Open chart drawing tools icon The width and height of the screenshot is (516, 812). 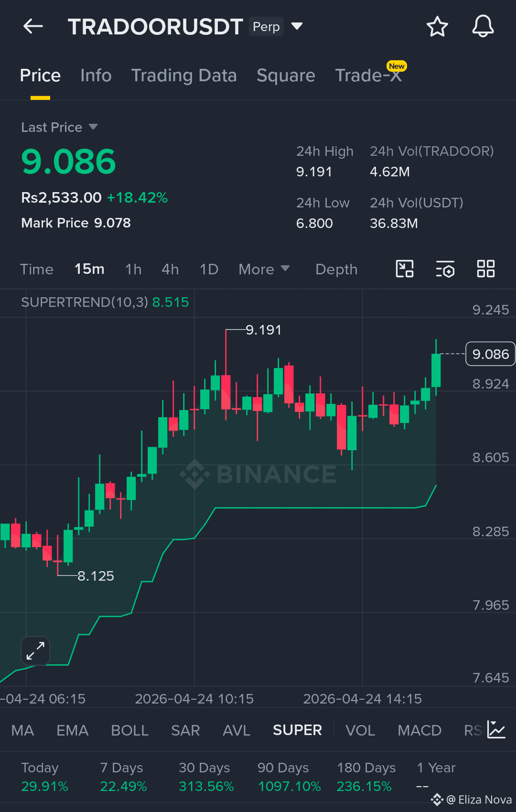[405, 269]
